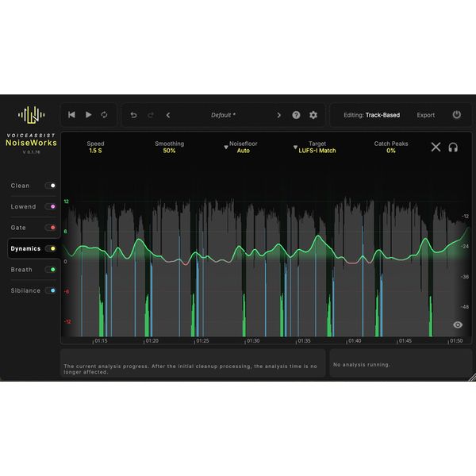Adjust the Catch Peaks 0% value
The height and width of the screenshot is (476, 476).
[391, 151]
